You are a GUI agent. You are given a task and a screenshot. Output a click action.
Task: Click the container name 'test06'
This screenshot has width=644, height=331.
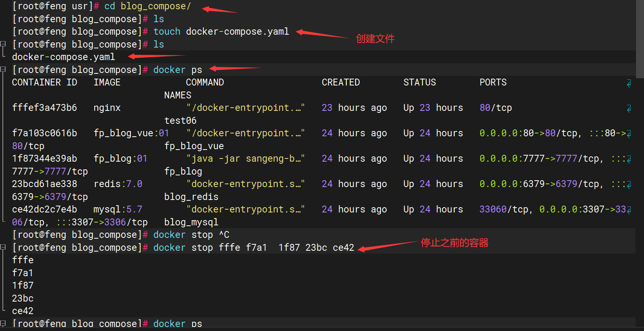[180, 121]
